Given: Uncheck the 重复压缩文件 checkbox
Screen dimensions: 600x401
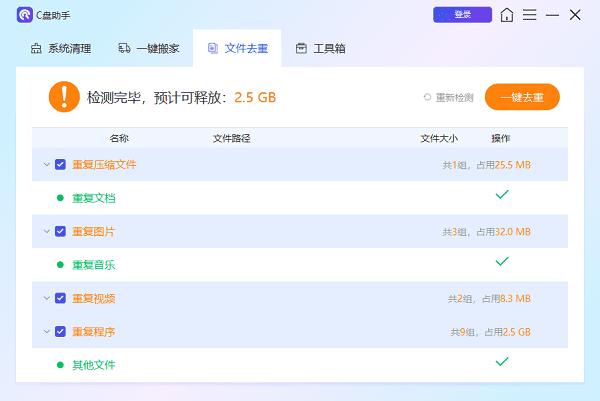Looking at the screenshot, I should pos(61,164).
